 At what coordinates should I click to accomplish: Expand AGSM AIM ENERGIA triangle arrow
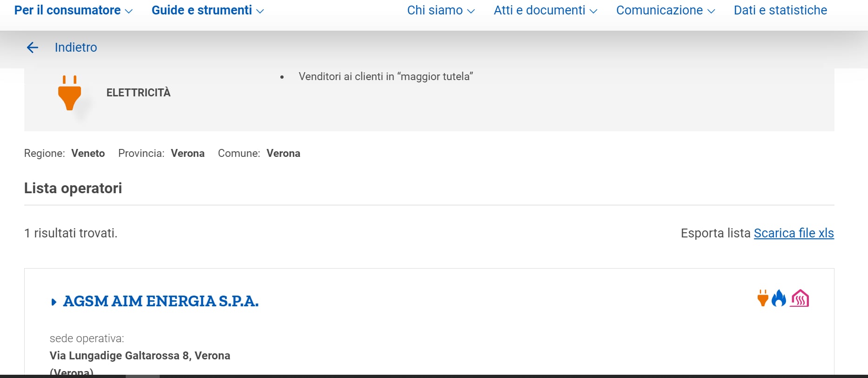pyautogui.click(x=54, y=302)
